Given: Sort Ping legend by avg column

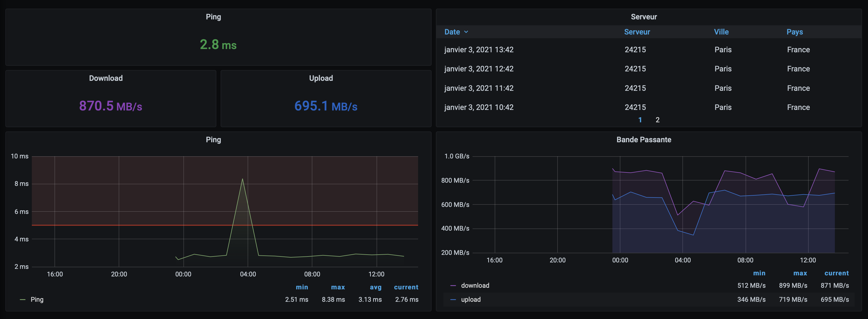Looking at the screenshot, I should tap(375, 287).
